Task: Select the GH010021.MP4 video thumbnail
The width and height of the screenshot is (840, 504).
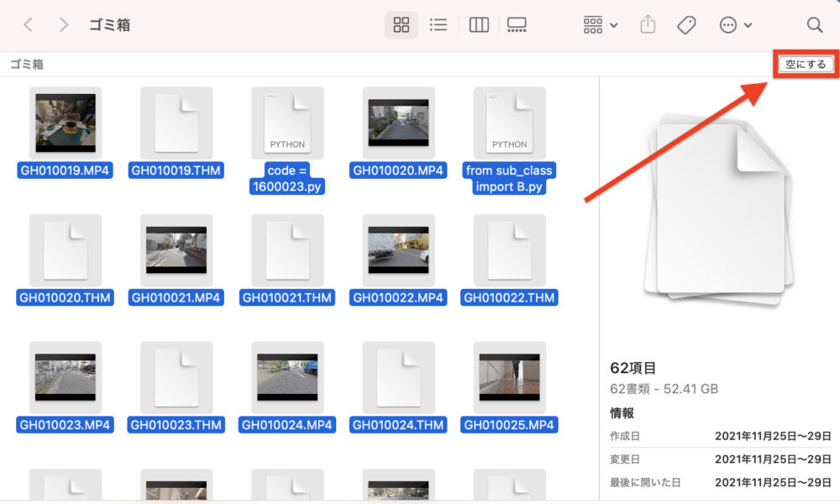Action: (176, 250)
